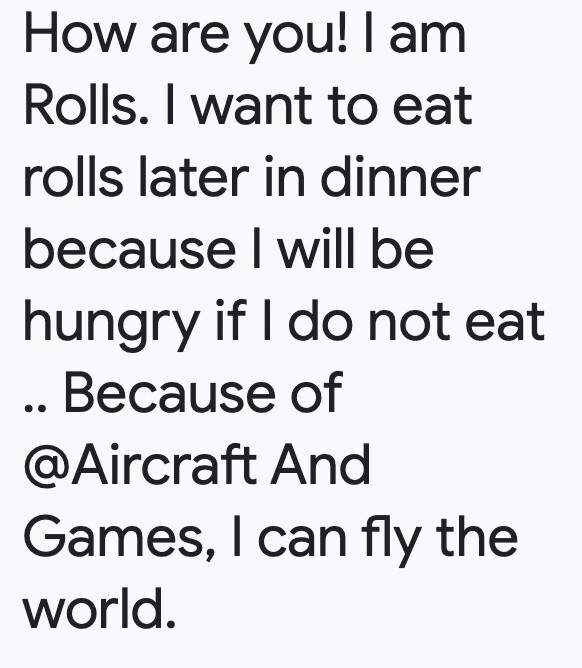Click the word 'world.' at the end
Image resolution: width=582 pixels, height=668 pixels.
[99, 607]
